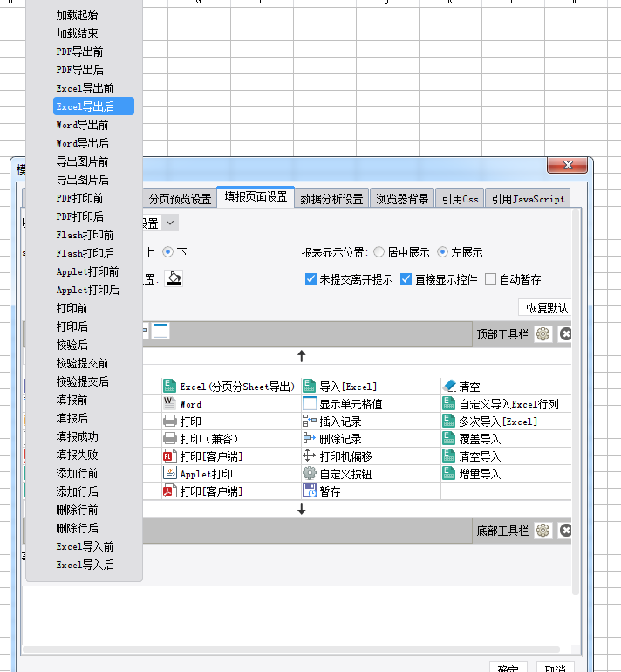Select Excel导出前 event from menu
The width and height of the screenshot is (621, 672).
tap(84, 88)
